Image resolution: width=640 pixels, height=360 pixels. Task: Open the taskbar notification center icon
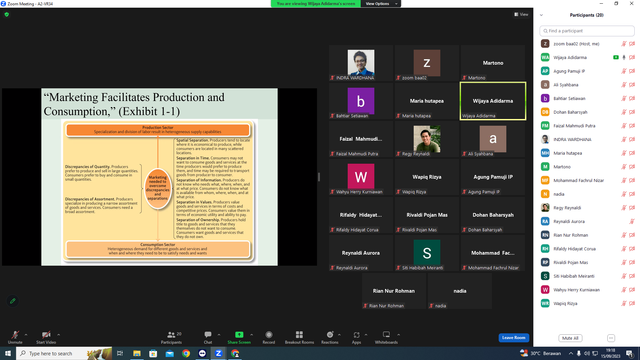tap(630, 353)
